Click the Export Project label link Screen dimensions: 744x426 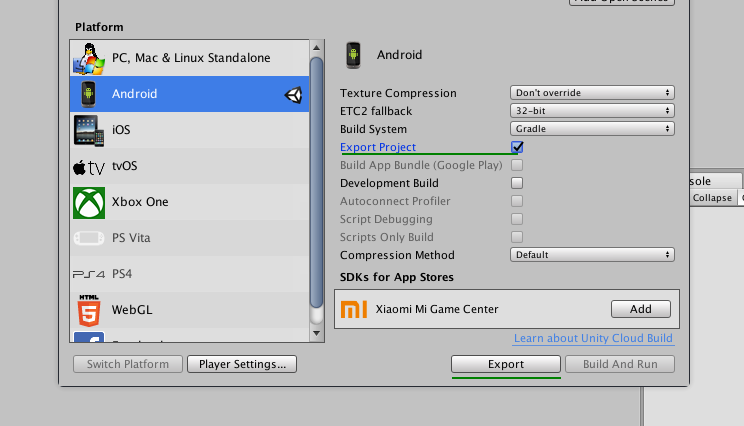click(378, 148)
